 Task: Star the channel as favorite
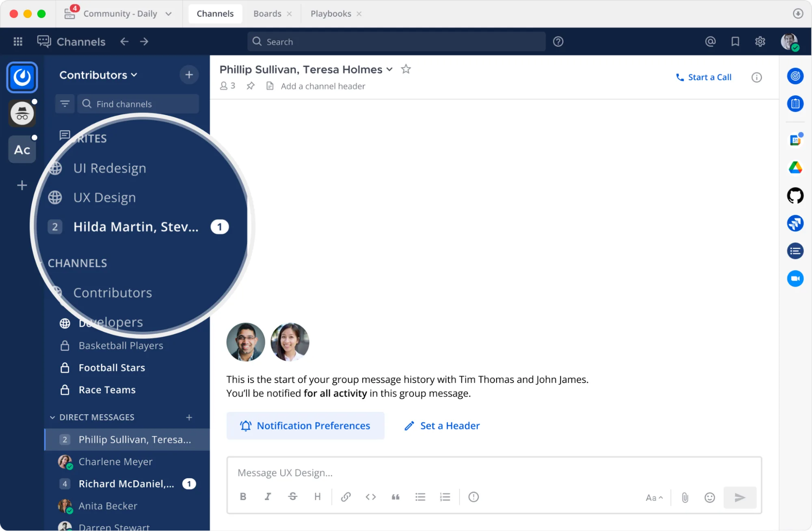point(406,69)
